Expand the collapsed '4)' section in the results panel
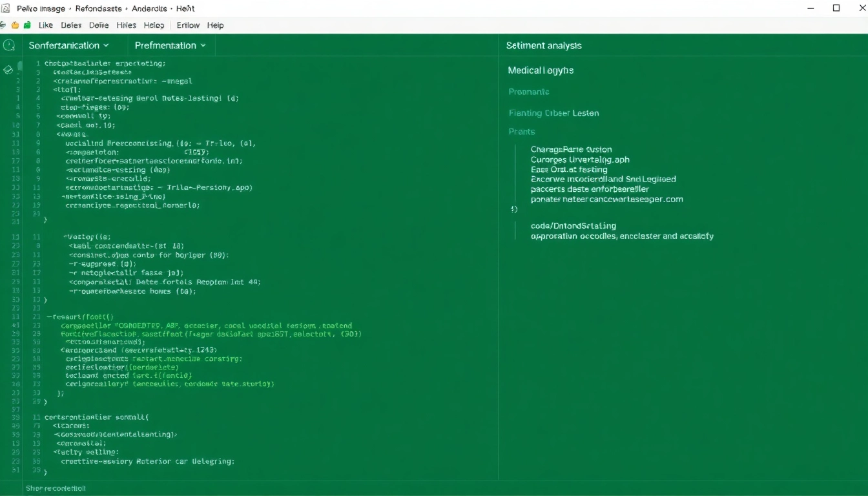 tap(514, 209)
